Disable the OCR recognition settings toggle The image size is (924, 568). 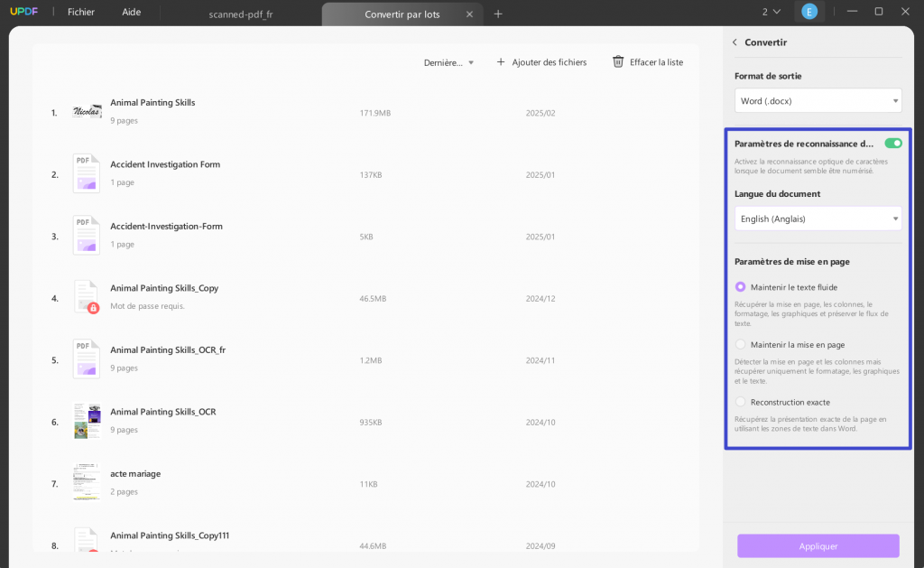pyautogui.click(x=892, y=144)
